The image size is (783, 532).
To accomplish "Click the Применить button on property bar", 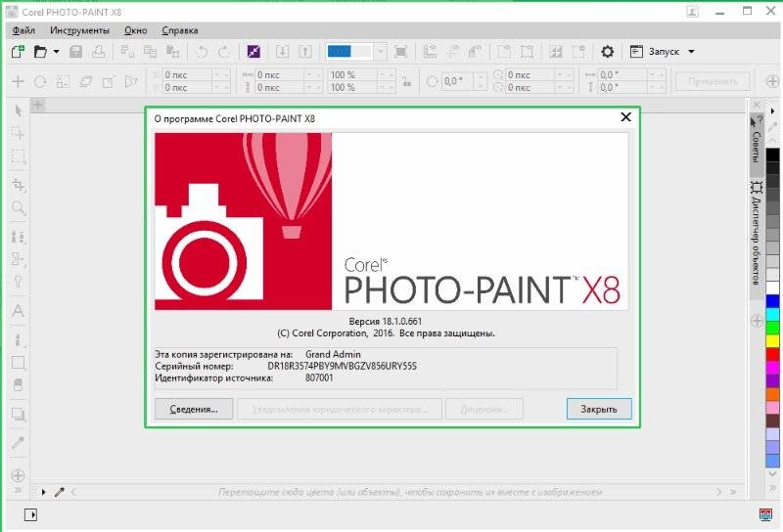I will (713, 81).
